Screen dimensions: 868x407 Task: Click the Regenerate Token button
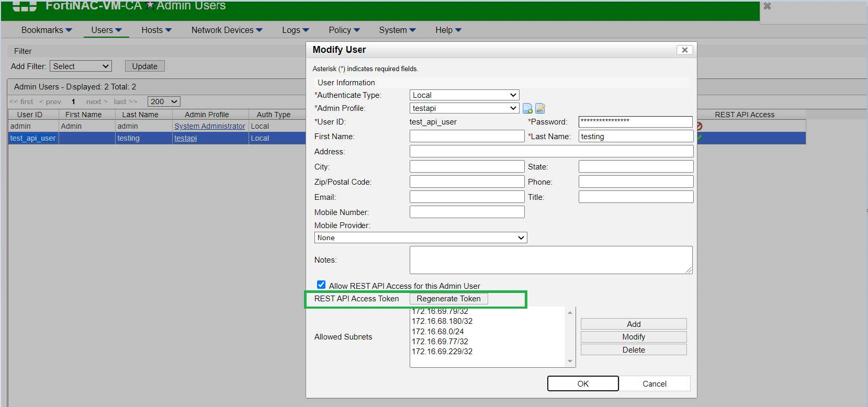point(448,299)
